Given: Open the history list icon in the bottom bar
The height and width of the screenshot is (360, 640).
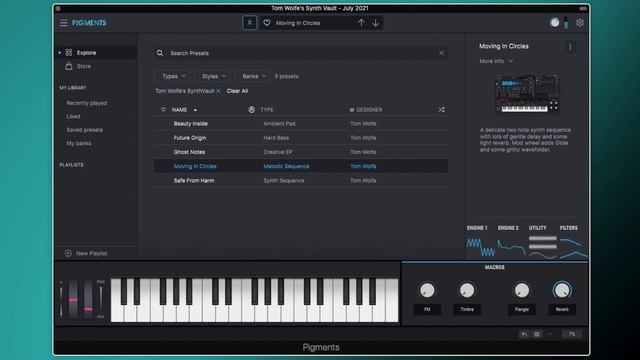Looking at the screenshot, I should (x=537, y=334).
